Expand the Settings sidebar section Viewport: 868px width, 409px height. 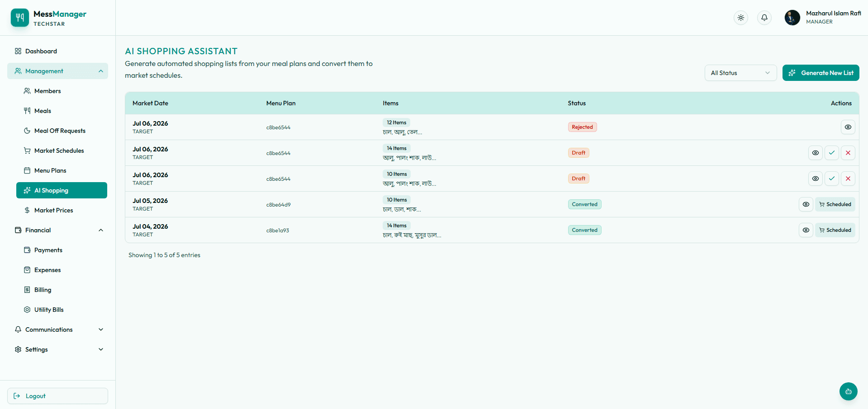tap(57, 349)
